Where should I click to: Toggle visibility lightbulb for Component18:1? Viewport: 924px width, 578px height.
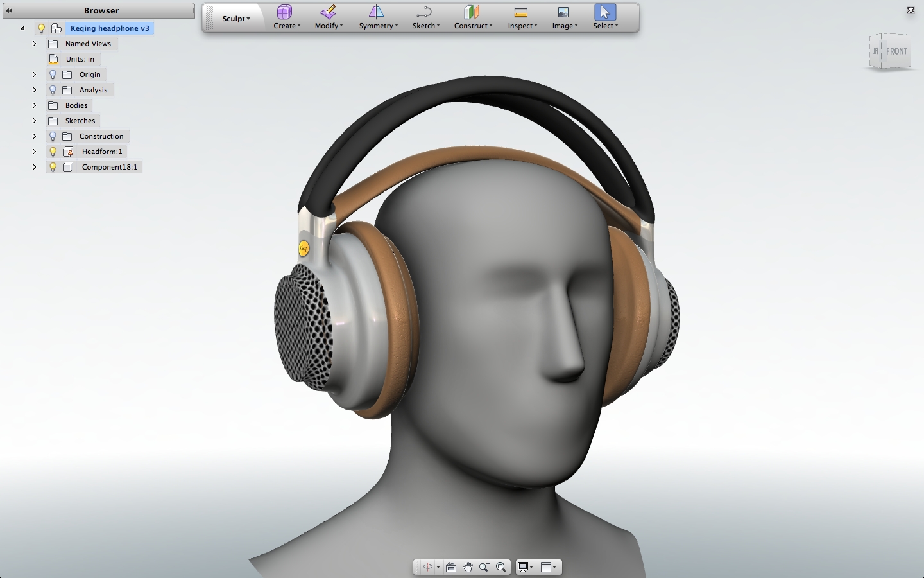(53, 167)
